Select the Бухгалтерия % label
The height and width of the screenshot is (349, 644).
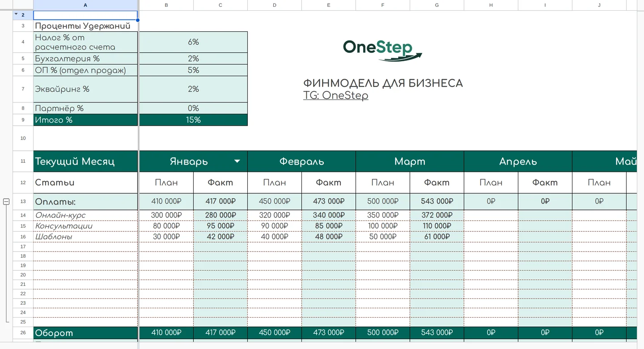(85, 59)
